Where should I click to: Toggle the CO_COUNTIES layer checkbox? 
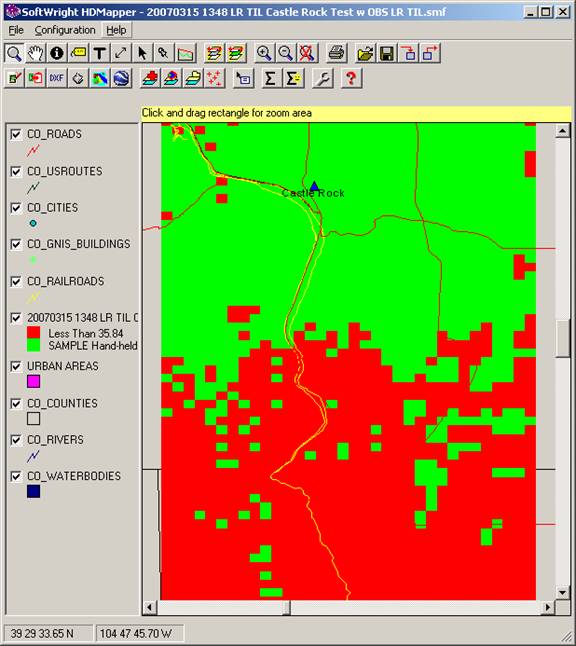16,403
